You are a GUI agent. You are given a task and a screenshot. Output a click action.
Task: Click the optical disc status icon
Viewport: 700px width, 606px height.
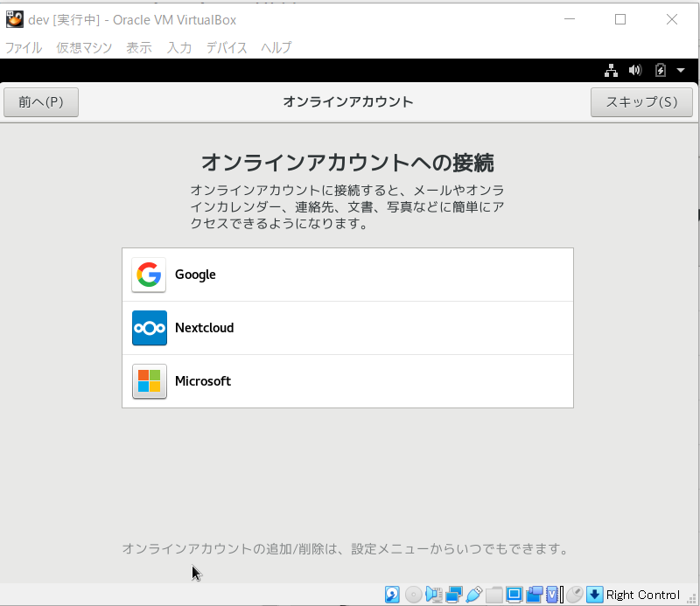413,595
